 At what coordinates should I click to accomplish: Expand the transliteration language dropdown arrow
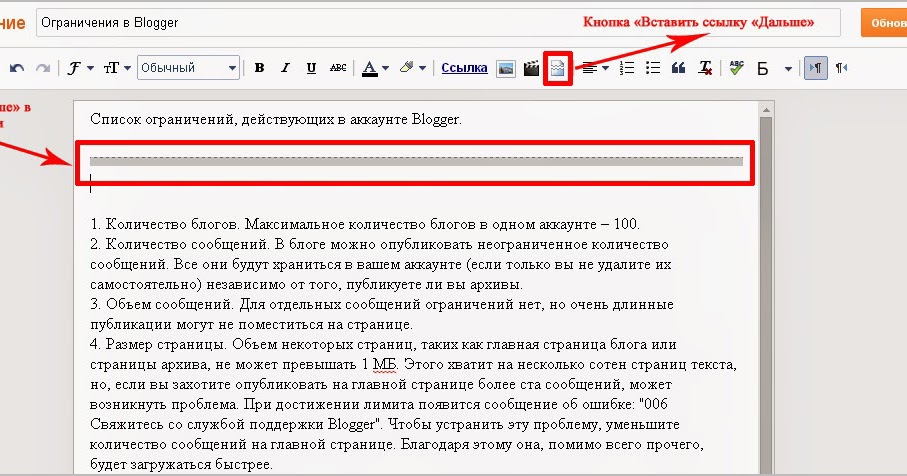tap(788, 69)
